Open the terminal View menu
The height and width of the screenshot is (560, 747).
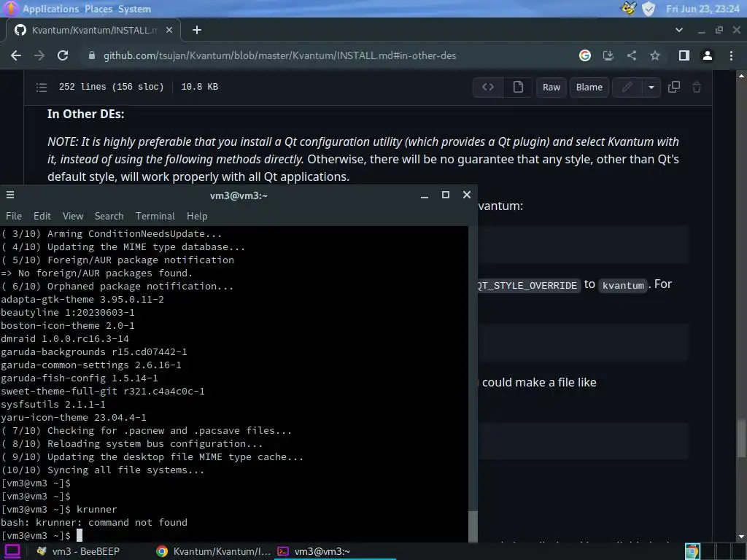73,216
